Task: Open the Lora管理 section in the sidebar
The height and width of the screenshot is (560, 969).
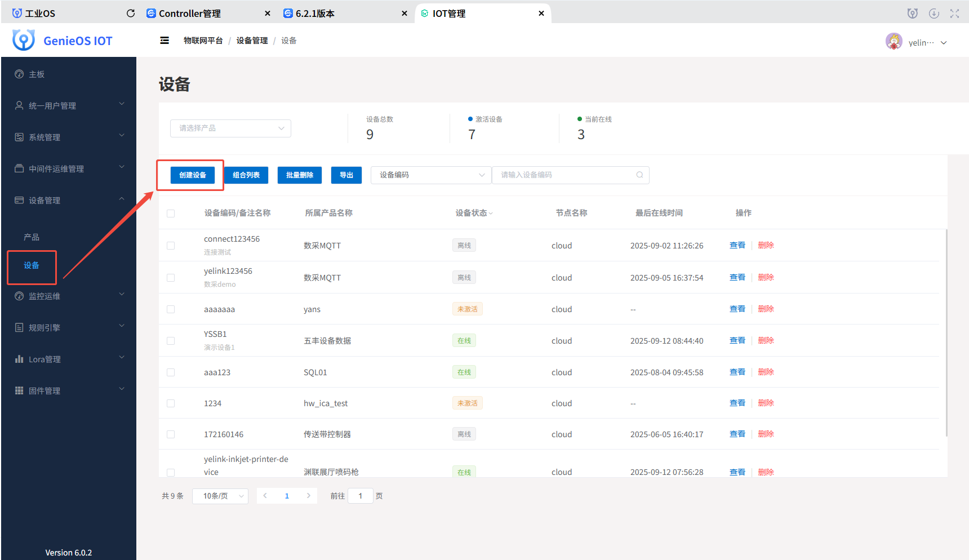Action: pyautogui.click(x=45, y=359)
